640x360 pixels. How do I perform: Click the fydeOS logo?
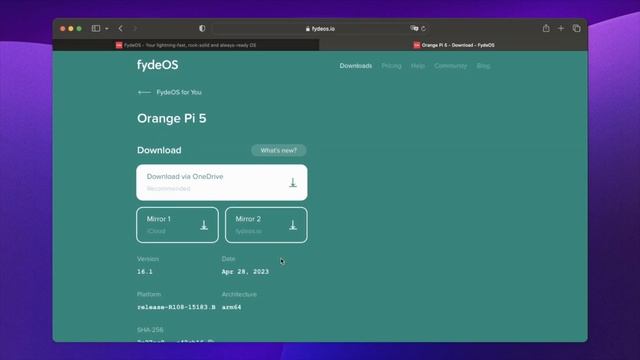point(158,65)
